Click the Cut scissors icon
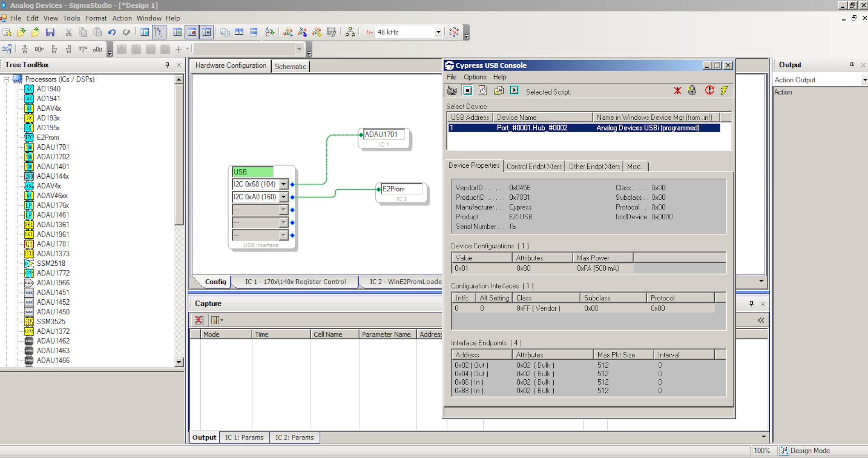 68,32
